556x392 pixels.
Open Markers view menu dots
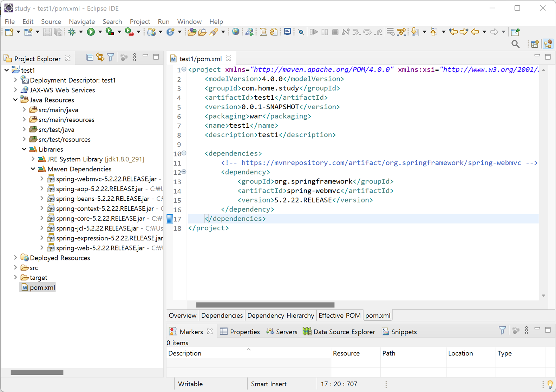(526, 330)
